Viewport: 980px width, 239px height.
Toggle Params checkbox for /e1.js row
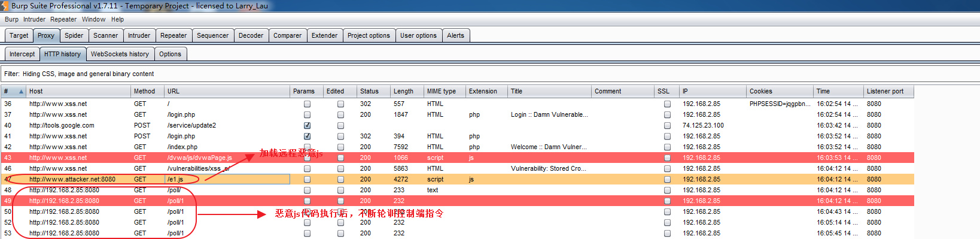point(307,180)
